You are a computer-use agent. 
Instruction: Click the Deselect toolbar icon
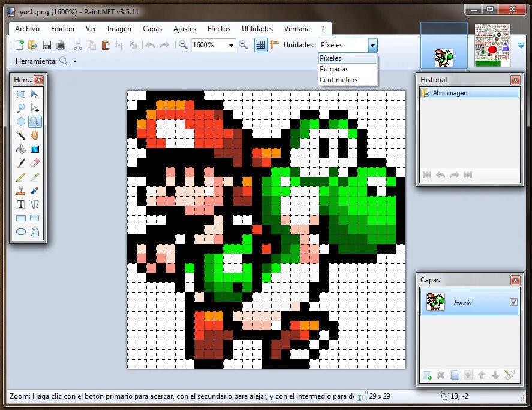(133, 45)
